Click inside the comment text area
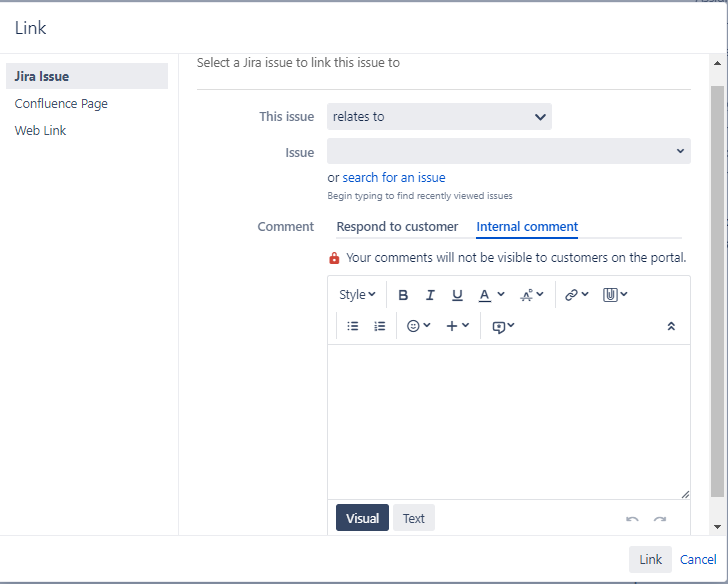The width and height of the screenshot is (728, 584). pos(508,422)
